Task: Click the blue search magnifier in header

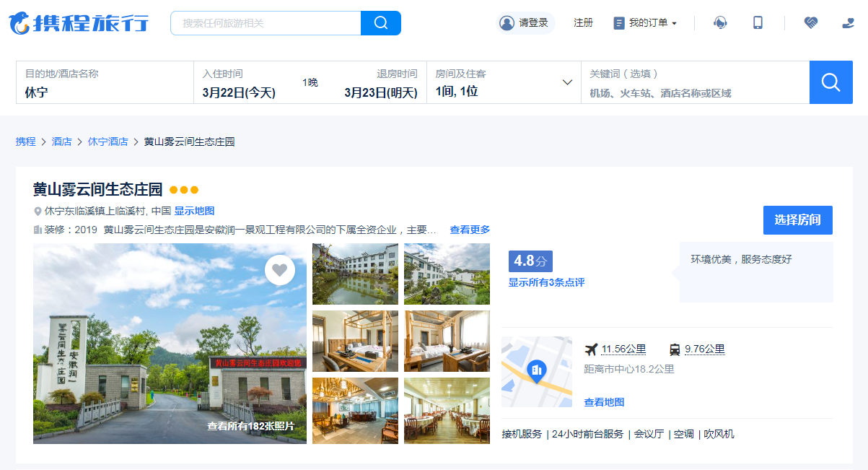Action: pos(381,23)
